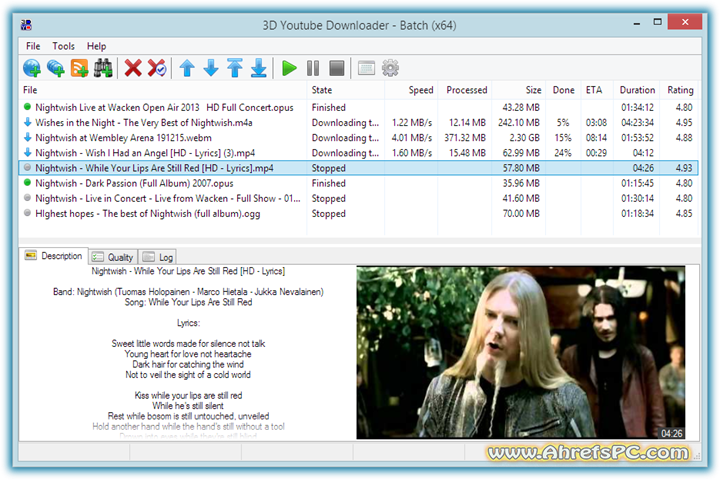
Task: Minimize the 3D Youtube Downloader window
Action: pos(636,23)
